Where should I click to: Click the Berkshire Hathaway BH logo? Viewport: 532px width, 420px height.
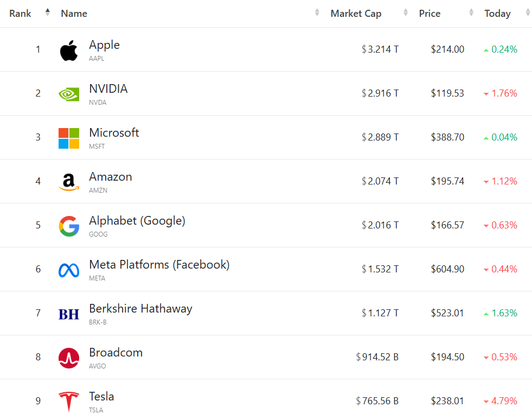69,314
